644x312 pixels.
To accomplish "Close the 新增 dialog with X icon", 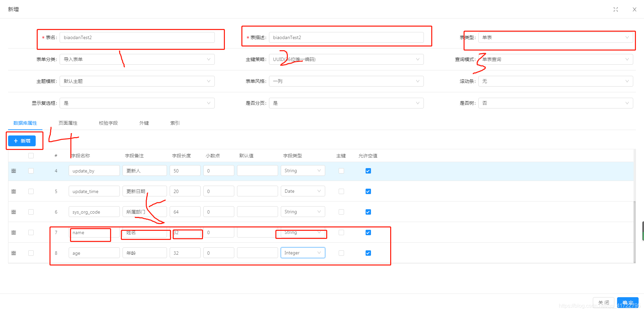I will [x=635, y=9].
